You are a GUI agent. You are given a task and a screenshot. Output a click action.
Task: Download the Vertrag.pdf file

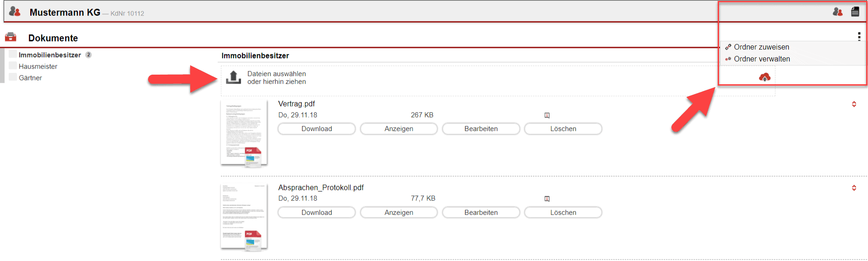point(317,129)
